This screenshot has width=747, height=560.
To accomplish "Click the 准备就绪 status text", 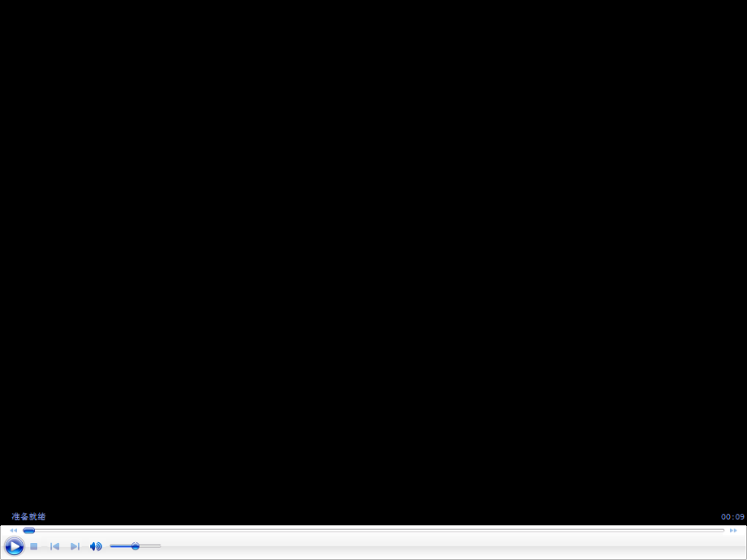I will [28, 517].
